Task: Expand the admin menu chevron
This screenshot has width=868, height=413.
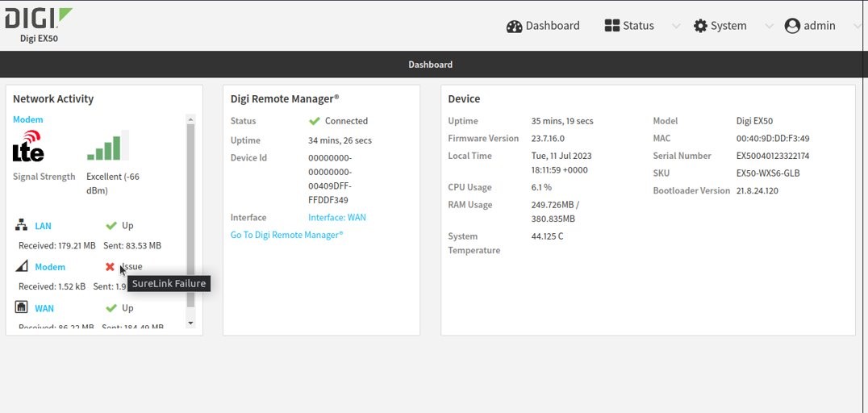Action: (x=858, y=26)
